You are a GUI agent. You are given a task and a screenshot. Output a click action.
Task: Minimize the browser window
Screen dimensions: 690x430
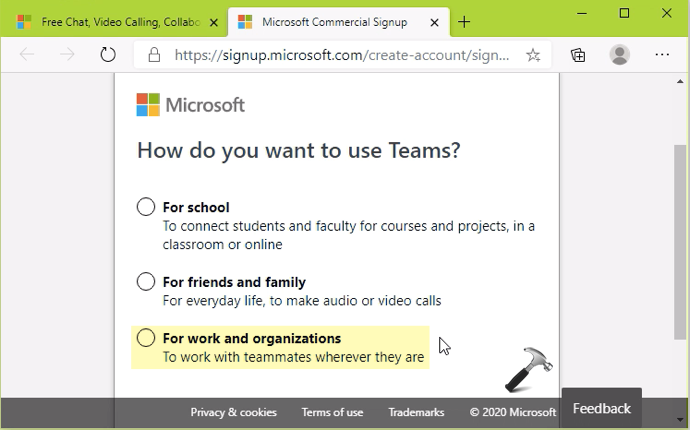[582, 14]
